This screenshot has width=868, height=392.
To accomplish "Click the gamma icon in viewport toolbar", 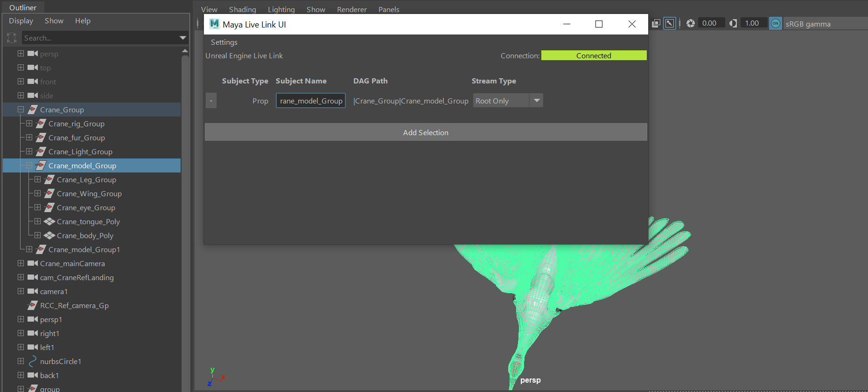I will click(733, 23).
